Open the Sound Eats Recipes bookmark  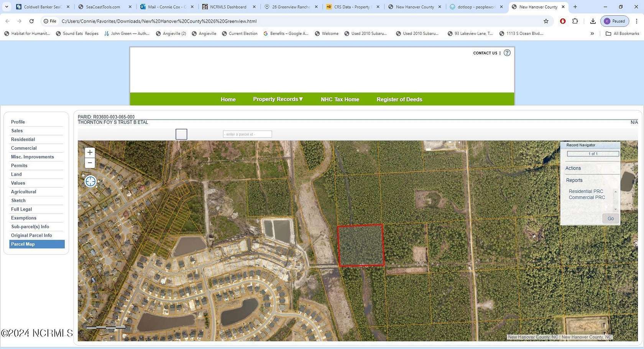tap(77, 34)
